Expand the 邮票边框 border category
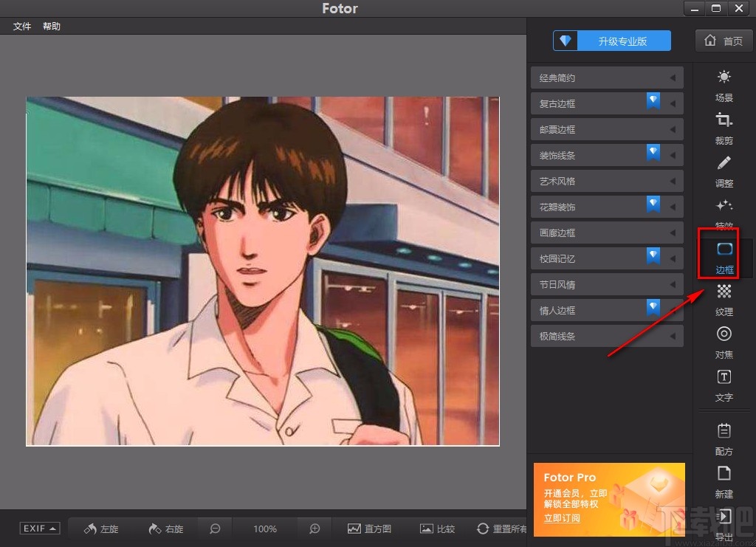756x547 pixels. (x=607, y=129)
